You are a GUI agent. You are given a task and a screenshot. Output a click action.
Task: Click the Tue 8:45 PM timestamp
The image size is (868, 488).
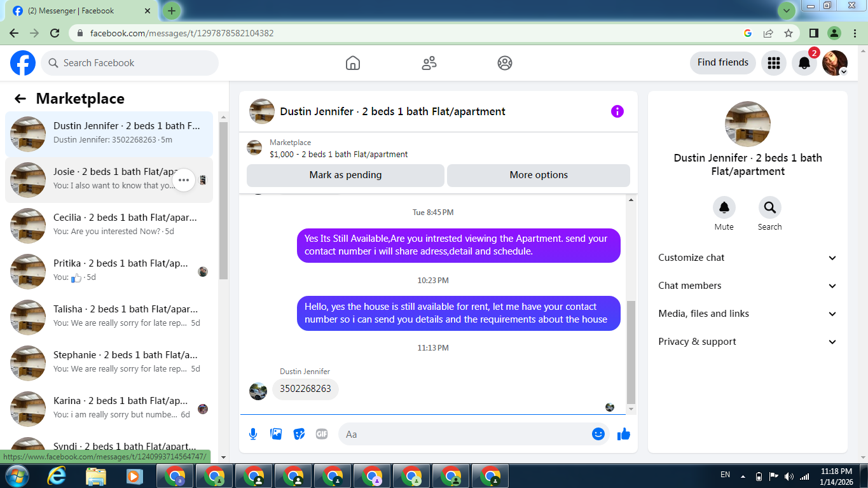tap(433, 213)
